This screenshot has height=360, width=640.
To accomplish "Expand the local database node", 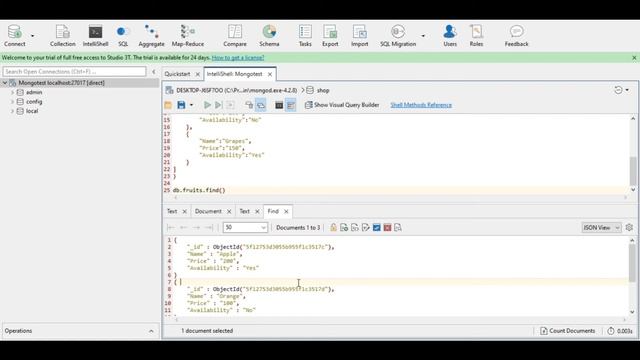I will (x=12, y=111).
